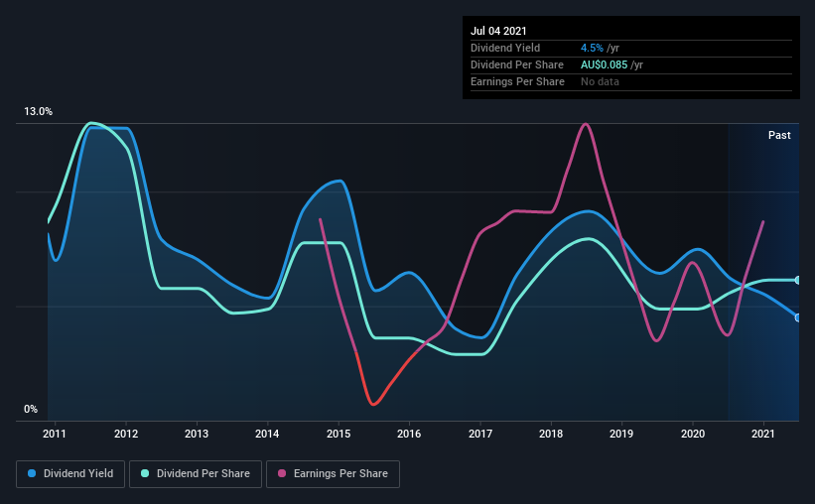Click the 4.5% dividend yield value

click(x=592, y=48)
